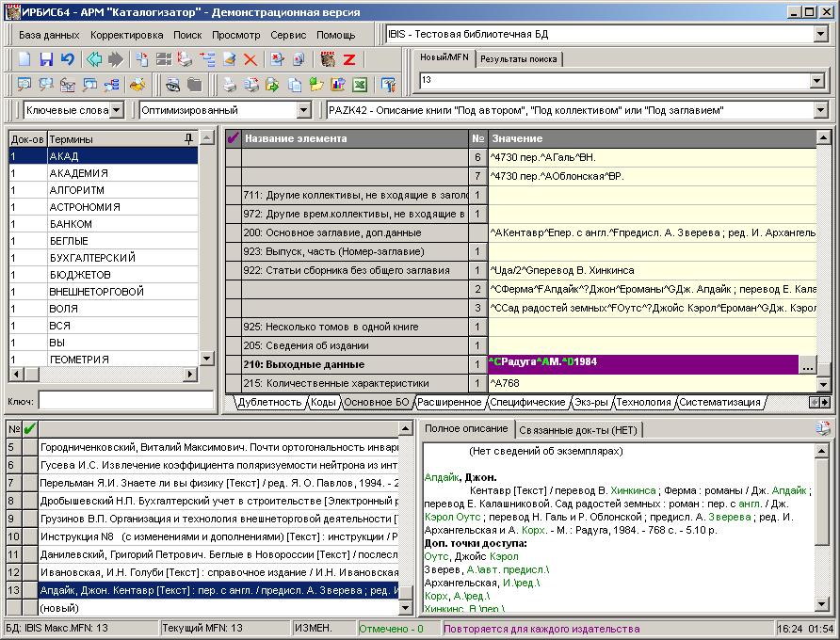Open the PAZK42 worksheet format dropdown
Image resolution: width=840 pixels, height=640 pixels.
coord(820,111)
